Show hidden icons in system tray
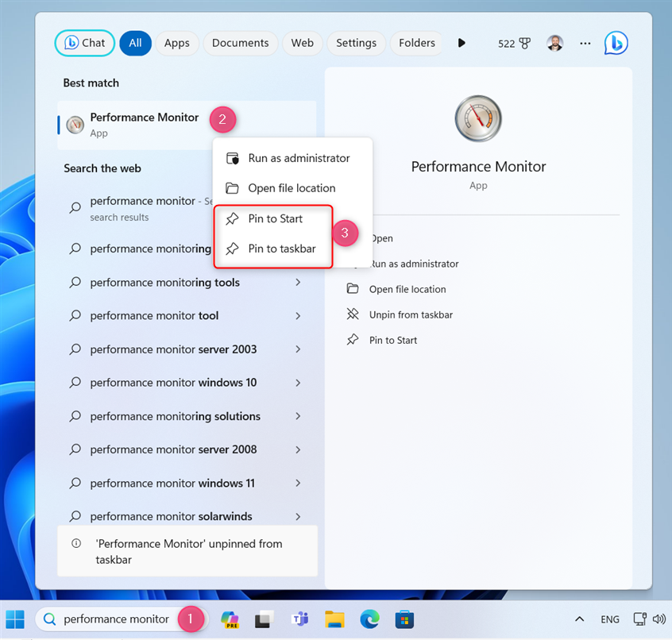Screen dimensions: 672x640 [579, 619]
